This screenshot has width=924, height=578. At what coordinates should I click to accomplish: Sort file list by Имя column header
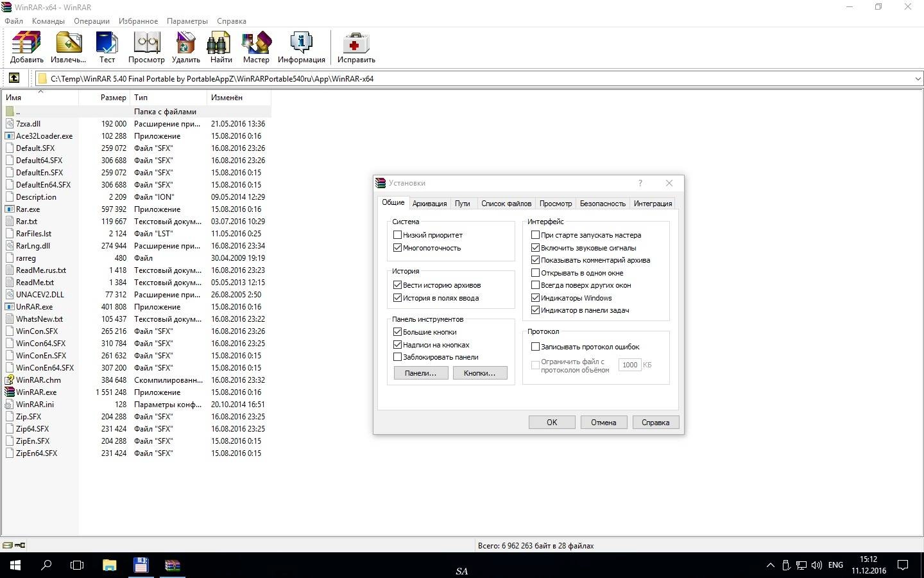[40, 98]
